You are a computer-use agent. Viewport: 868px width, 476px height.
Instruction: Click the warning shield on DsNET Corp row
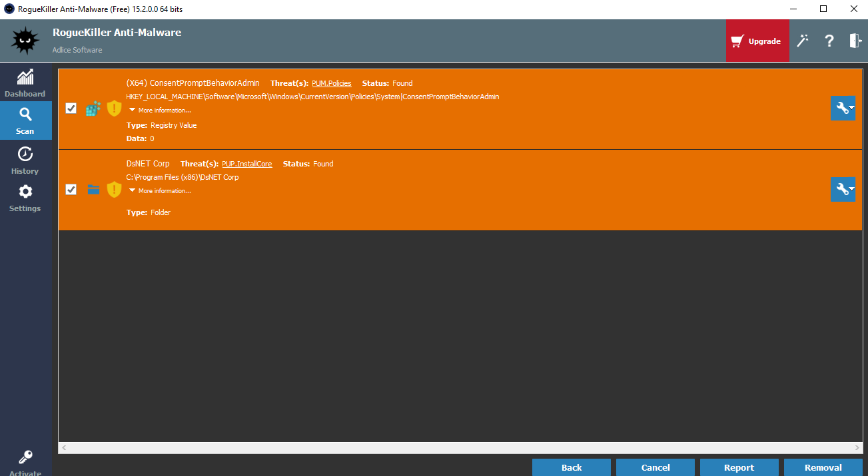pos(114,190)
